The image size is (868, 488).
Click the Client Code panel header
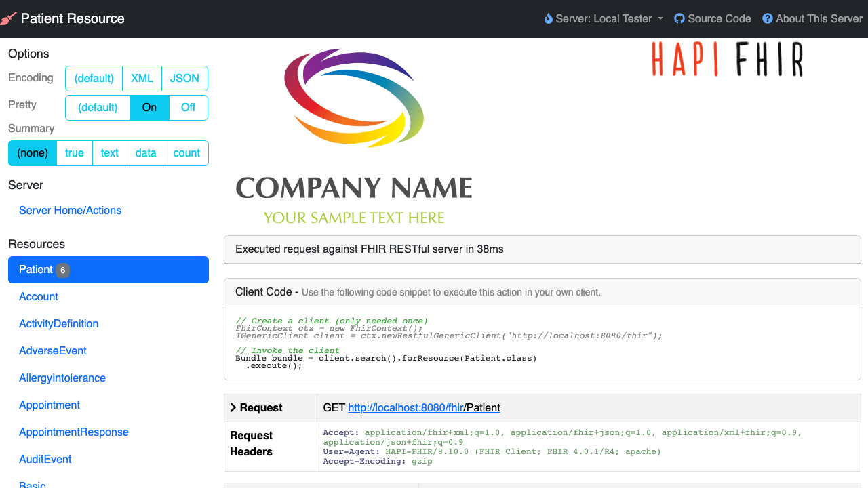542,292
